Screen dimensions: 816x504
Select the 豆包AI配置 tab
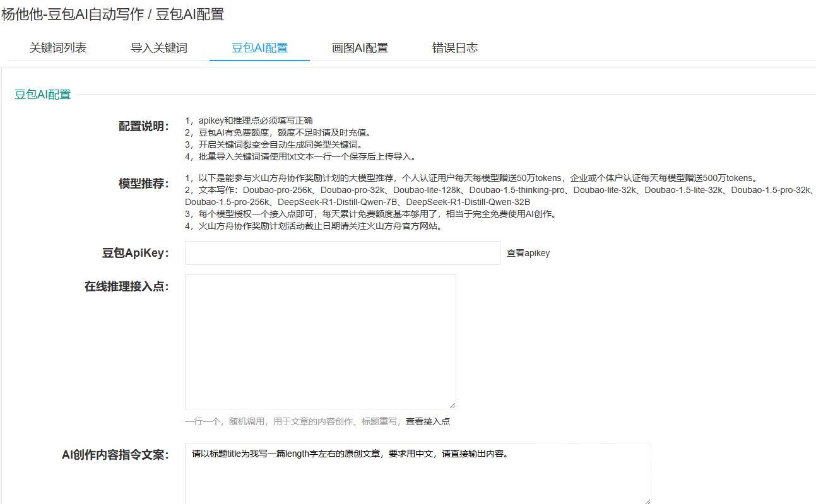[x=259, y=48]
